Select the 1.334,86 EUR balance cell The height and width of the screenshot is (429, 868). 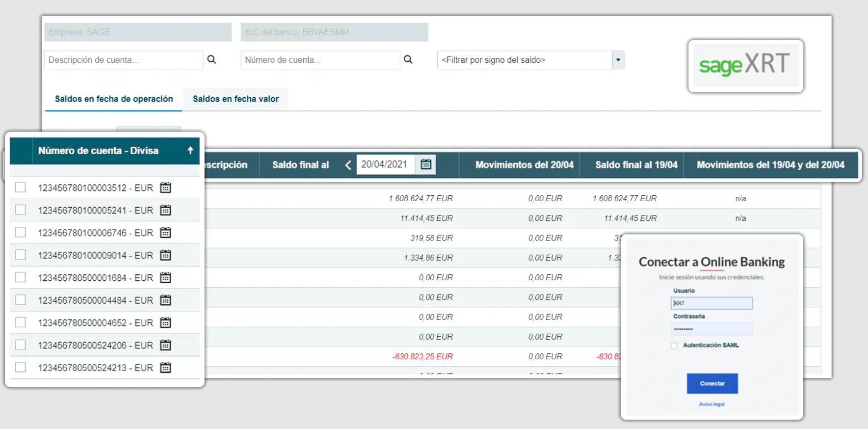click(x=428, y=258)
